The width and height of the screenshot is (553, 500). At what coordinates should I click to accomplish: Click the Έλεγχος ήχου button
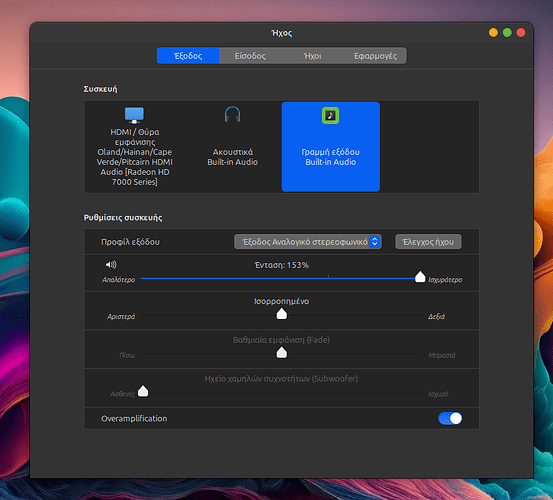click(428, 242)
